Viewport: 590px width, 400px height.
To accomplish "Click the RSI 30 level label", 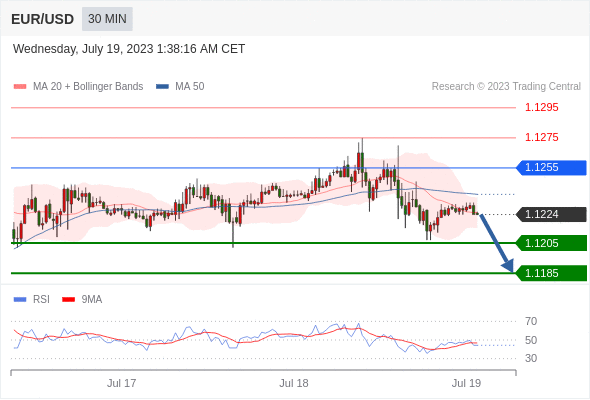I will [531, 358].
